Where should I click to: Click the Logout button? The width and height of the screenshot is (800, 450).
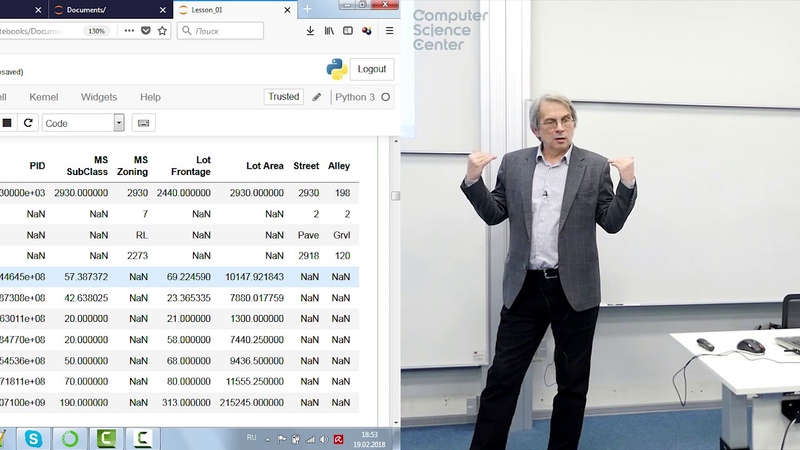coord(371,69)
